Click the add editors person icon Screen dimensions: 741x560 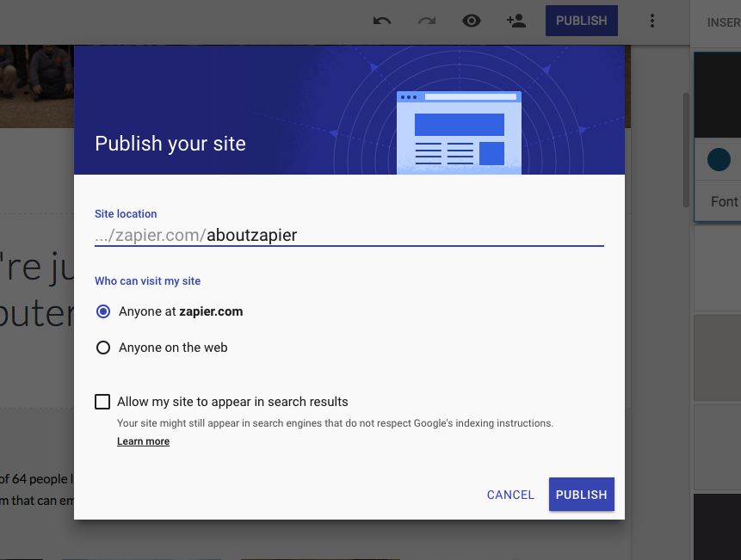point(516,21)
